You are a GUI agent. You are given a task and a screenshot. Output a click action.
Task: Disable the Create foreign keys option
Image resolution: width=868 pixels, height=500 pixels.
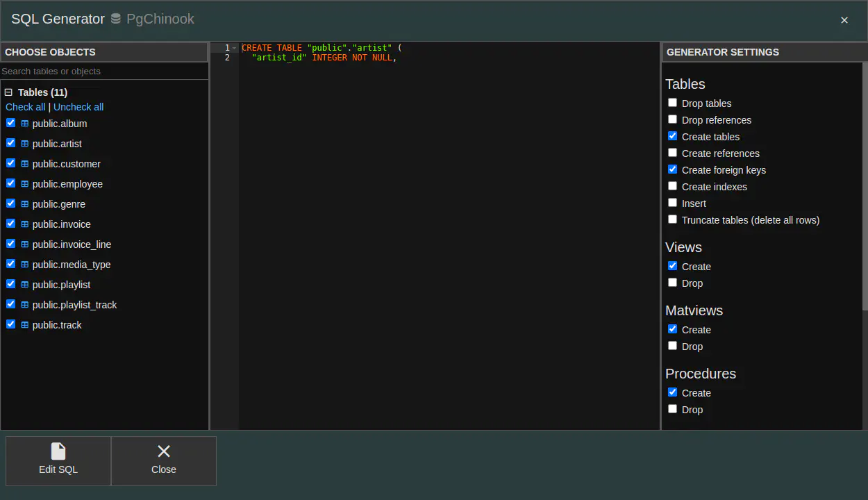(x=672, y=169)
